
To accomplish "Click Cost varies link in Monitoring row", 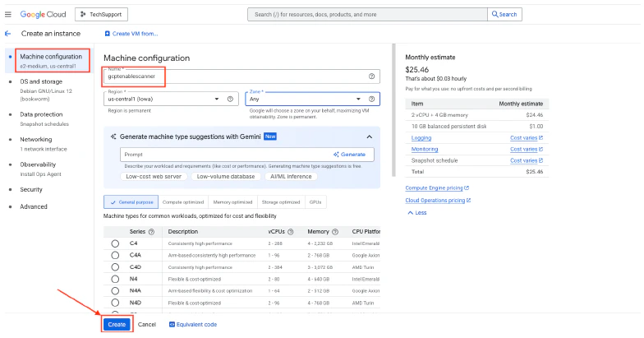I will pos(524,149).
